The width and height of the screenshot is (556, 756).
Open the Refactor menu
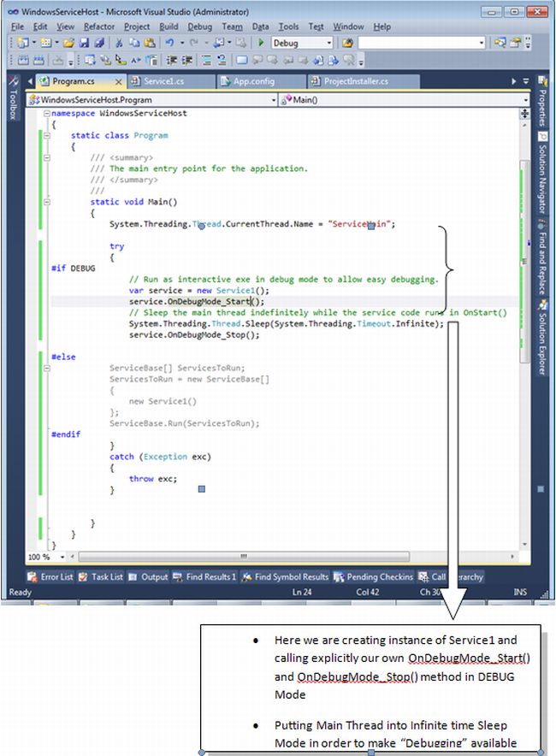pos(99,27)
